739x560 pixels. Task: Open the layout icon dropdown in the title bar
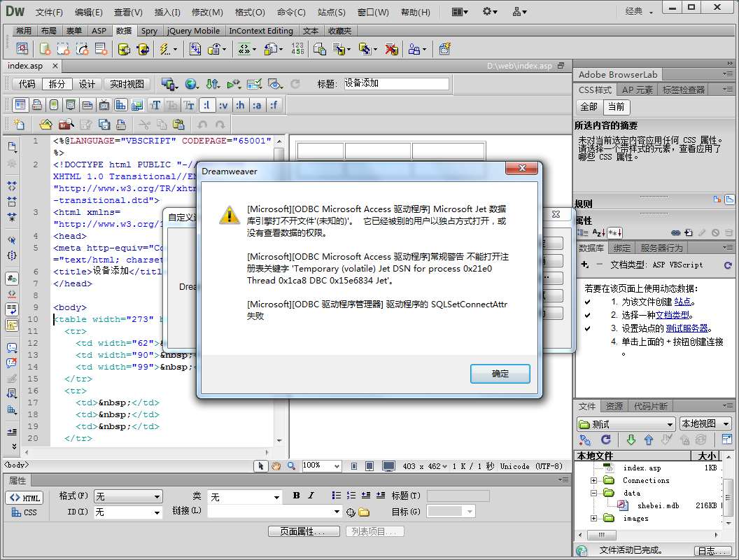(460, 12)
